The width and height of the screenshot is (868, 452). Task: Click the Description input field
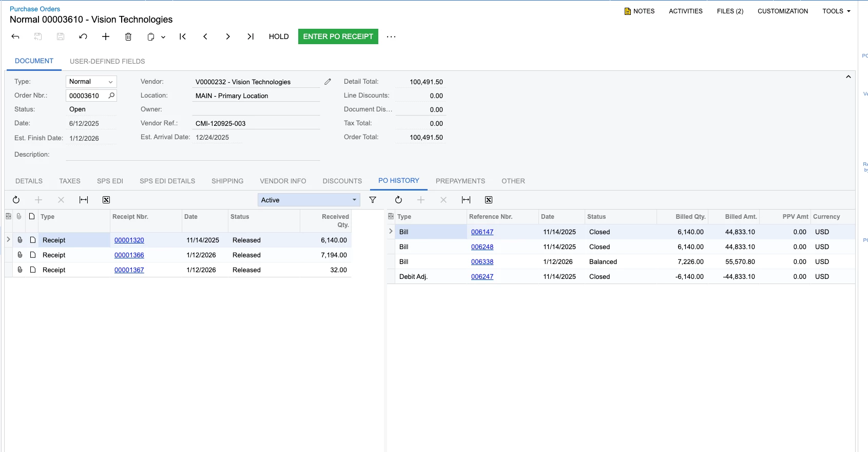click(193, 155)
